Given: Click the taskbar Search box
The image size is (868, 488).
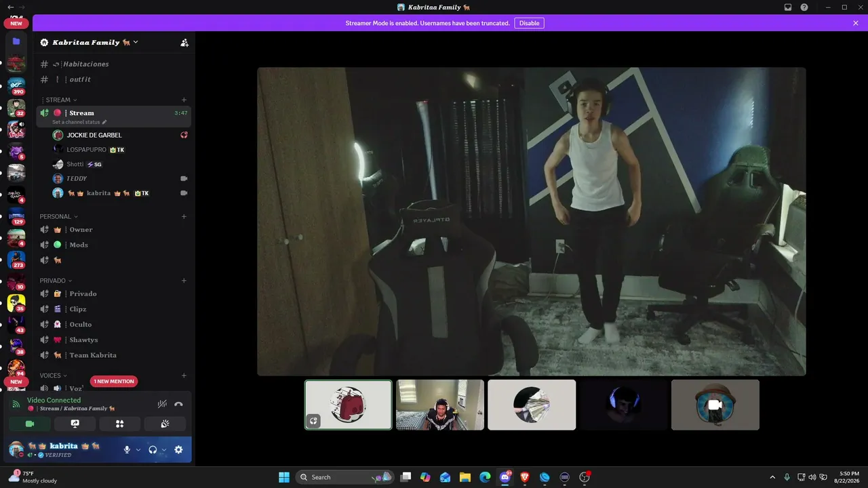Looking at the screenshot, I should pos(345,477).
